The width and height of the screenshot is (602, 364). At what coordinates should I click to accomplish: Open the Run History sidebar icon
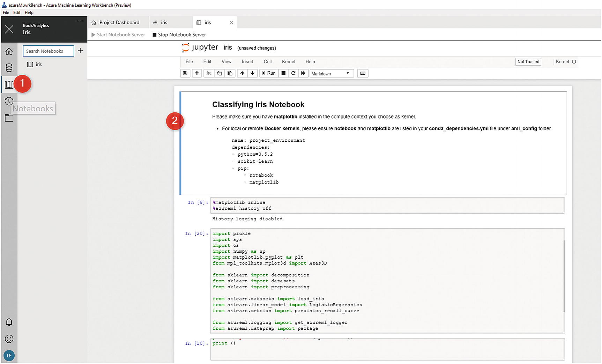pyautogui.click(x=9, y=101)
